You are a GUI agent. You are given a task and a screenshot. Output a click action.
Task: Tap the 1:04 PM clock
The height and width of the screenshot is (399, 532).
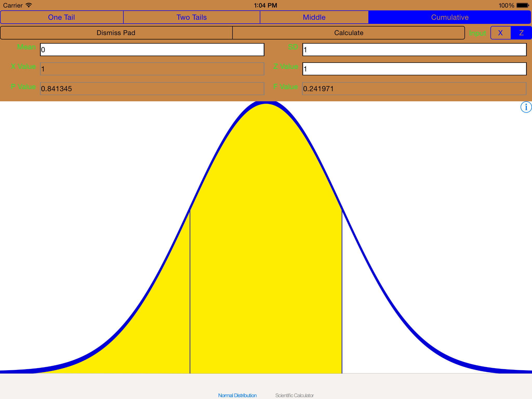pyautogui.click(x=265, y=5)
